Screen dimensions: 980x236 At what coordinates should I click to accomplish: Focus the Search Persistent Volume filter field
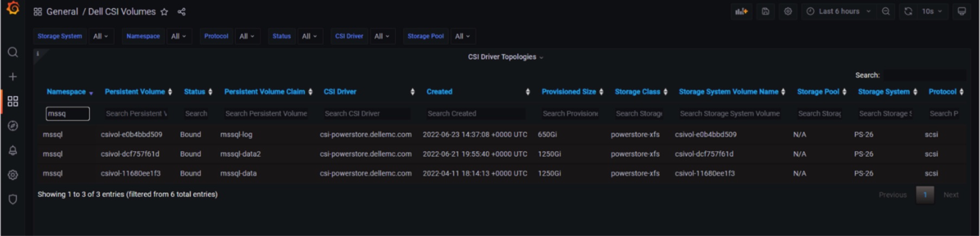pos(136,114)
